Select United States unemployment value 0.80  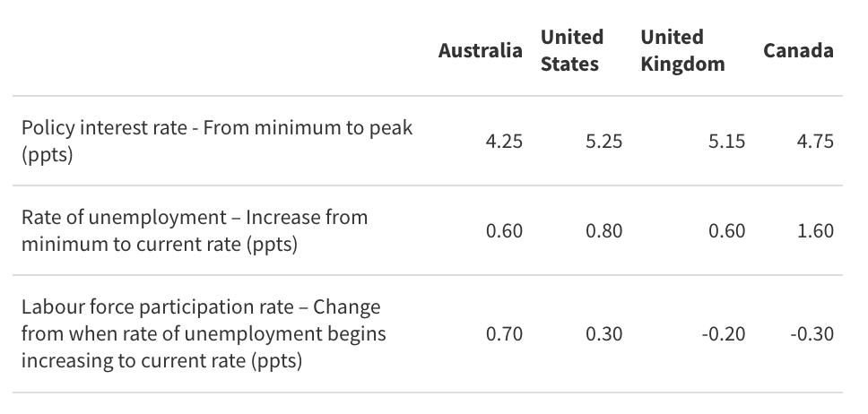click(603, 231)
